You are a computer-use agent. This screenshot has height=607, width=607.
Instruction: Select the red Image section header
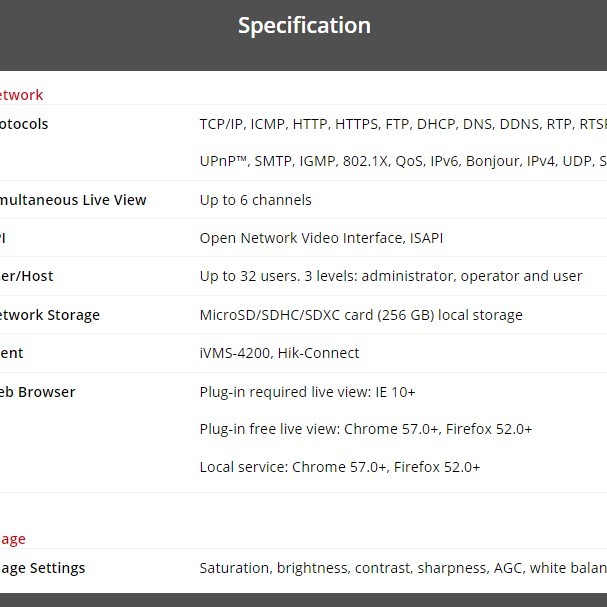click(13, 539)
